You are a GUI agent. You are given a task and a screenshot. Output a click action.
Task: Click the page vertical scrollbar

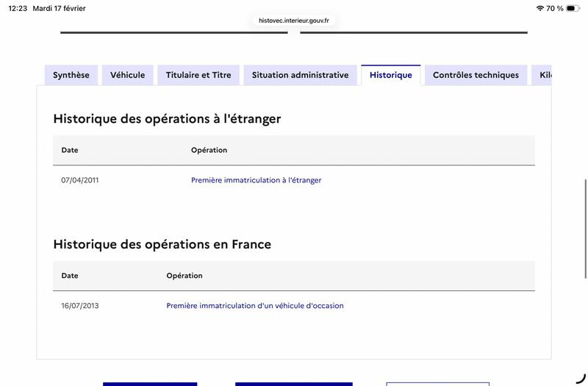click(x=585, y=229)
